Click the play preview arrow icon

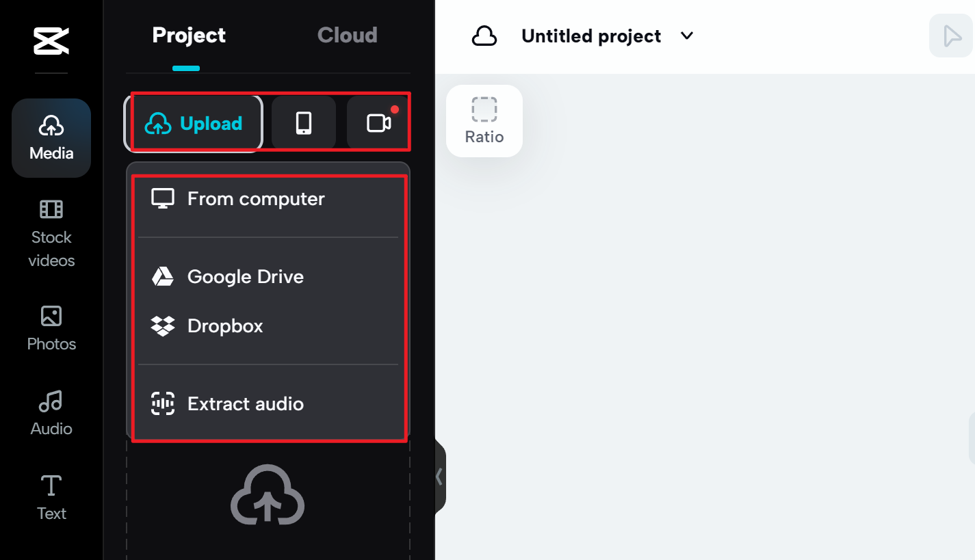(951, 36)
